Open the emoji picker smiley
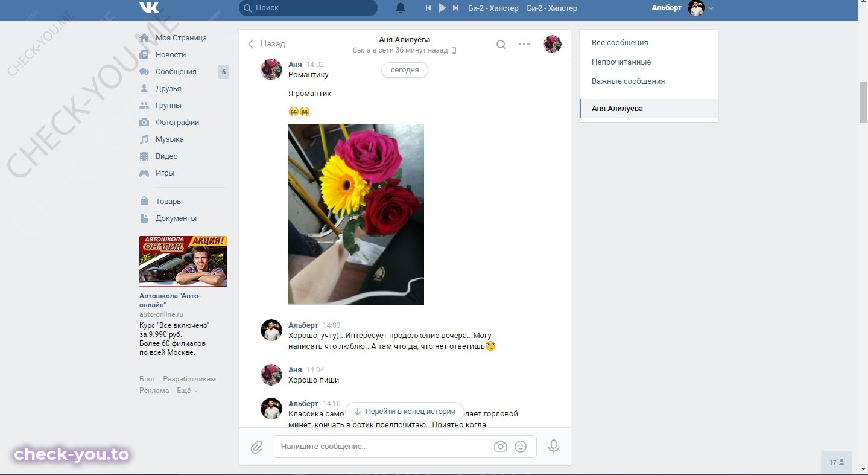This screenshot has height=475, width=868. pos(521,447)
